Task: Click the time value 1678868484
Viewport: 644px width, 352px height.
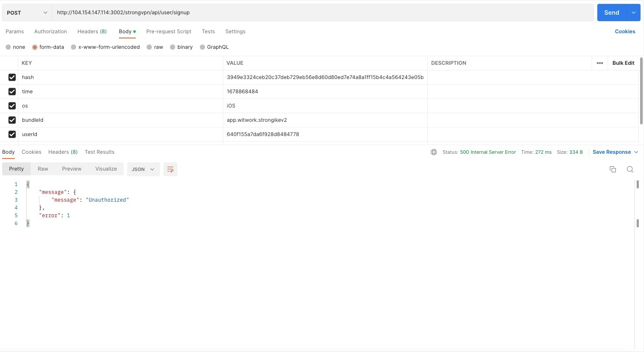Action: coord(242,92)
